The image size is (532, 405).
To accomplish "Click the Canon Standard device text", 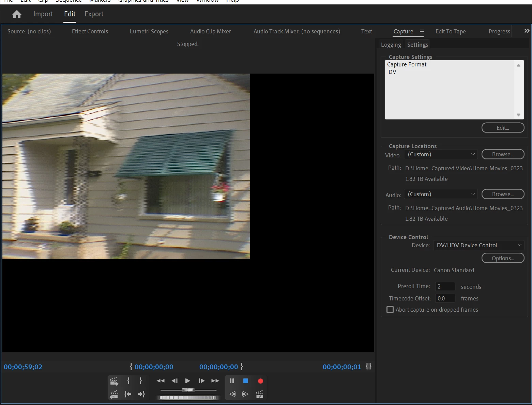I will click(454, 270).
